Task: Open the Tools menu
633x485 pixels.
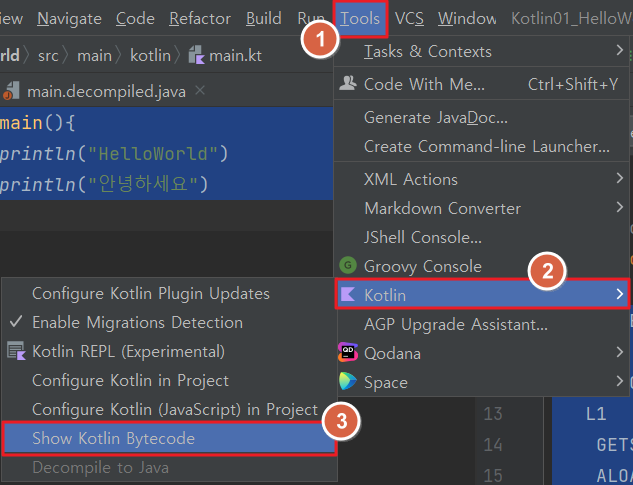Action: coord(360,19)
